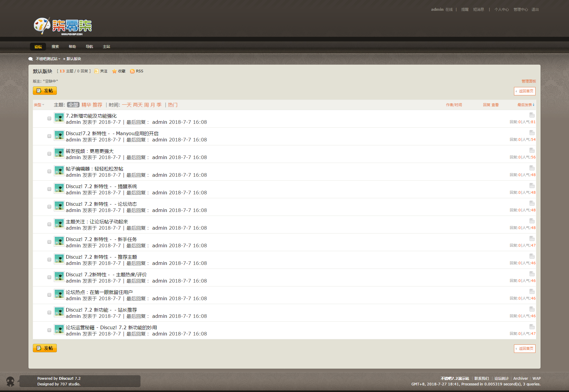Screen dimensions: 569x392
Task: Click the bottom 返回首页 button
Action: [525, 349]
